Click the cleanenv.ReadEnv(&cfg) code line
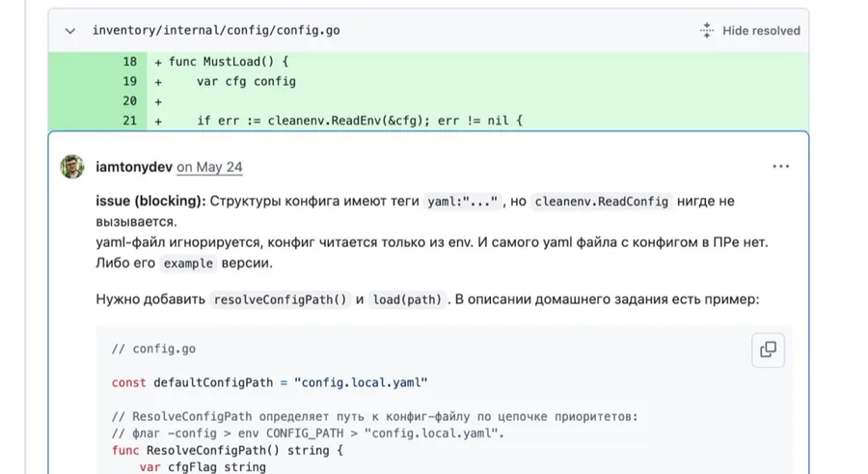This screenshot has width=868, height=474. click(360, 121)
